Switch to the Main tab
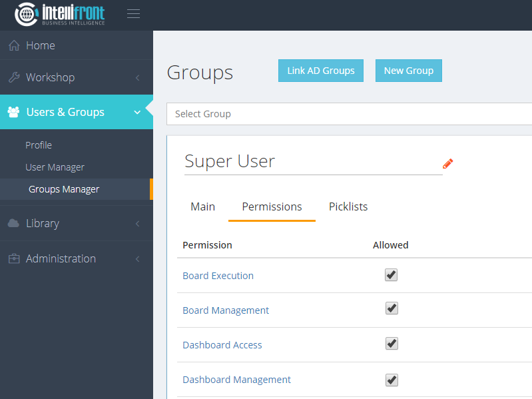Viewport: 532px width, 399px height. [x=202, y=206]
